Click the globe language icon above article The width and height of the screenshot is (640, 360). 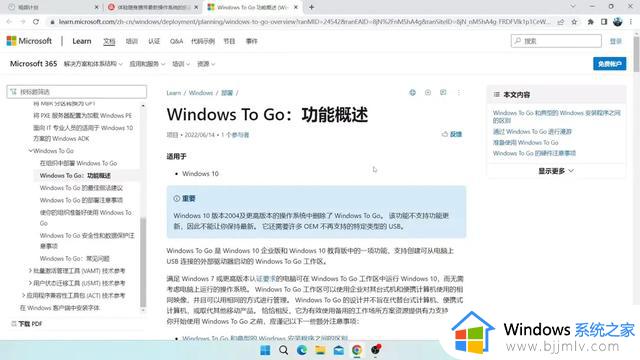click(x=413, y=93)
